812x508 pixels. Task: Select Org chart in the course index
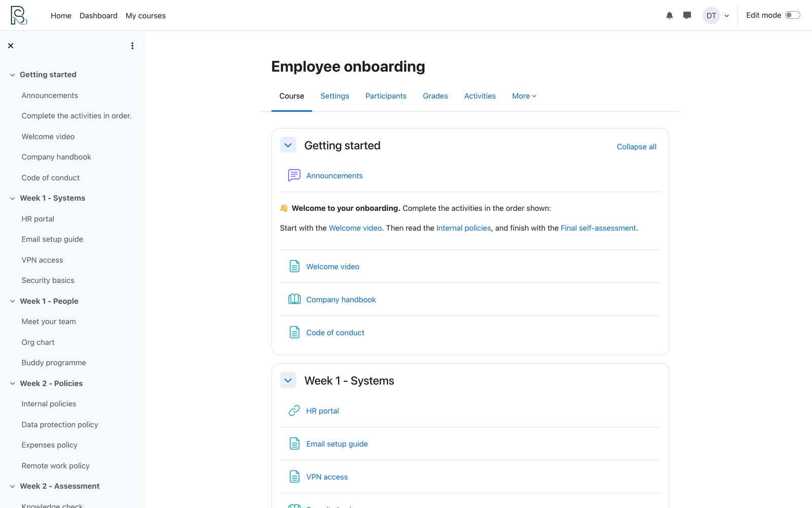38,342
